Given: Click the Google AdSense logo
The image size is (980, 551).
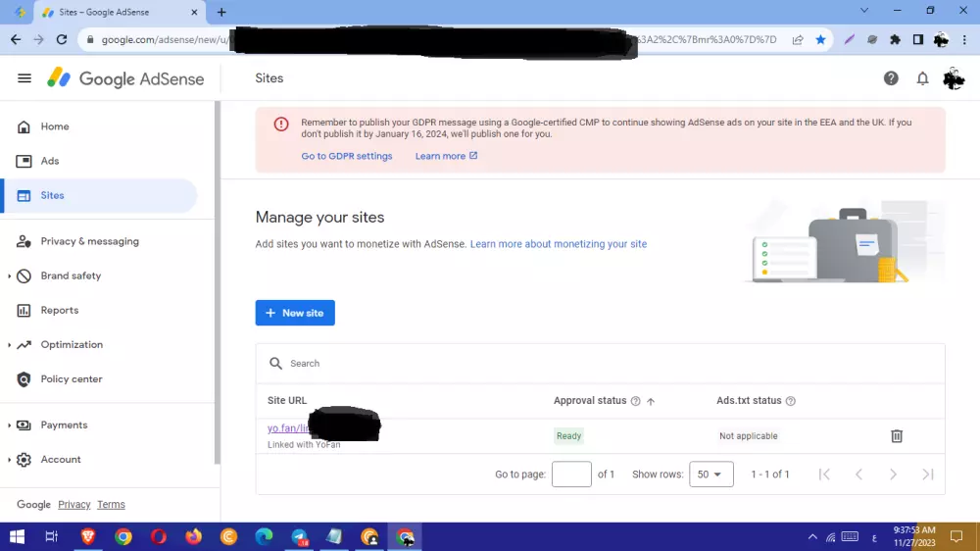Looking at the screenshot, I should (x=125, y=78).
